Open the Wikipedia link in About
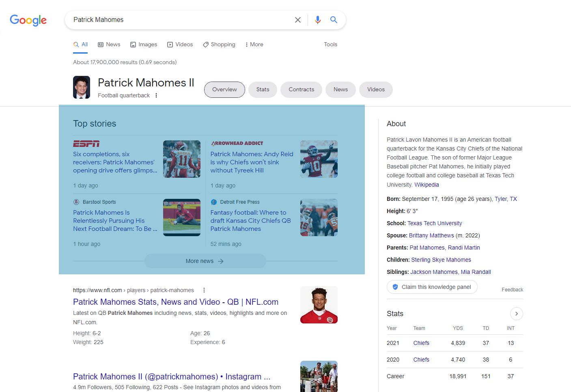571x392 pixels. pyautogui.click(x=427, y=185)
